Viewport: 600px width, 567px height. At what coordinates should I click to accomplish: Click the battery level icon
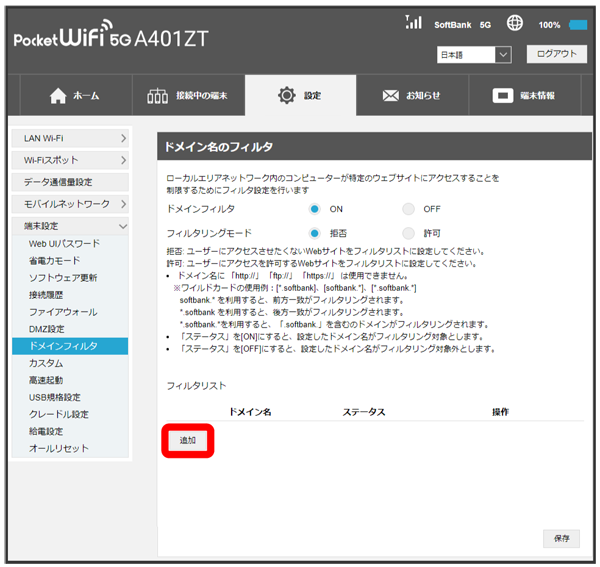click(x=578, y=24)
